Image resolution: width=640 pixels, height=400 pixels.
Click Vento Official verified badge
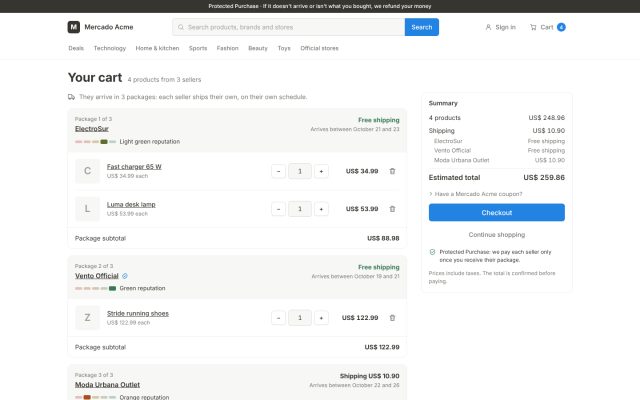(x=125, y=276)
